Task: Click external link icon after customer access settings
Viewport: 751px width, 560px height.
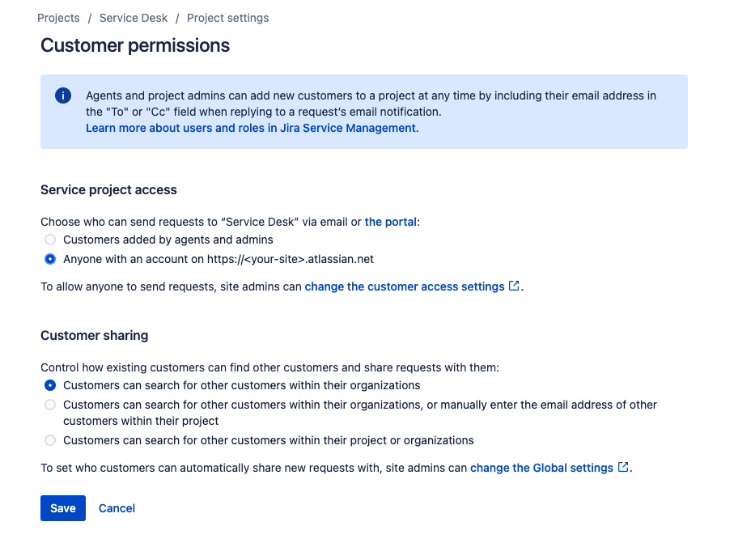Action: click(x=514, y=286)
